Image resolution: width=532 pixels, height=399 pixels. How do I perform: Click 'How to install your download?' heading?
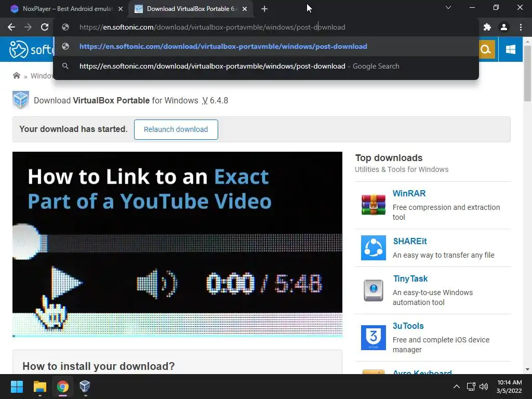pyautogui.click(x=98, y=366)
